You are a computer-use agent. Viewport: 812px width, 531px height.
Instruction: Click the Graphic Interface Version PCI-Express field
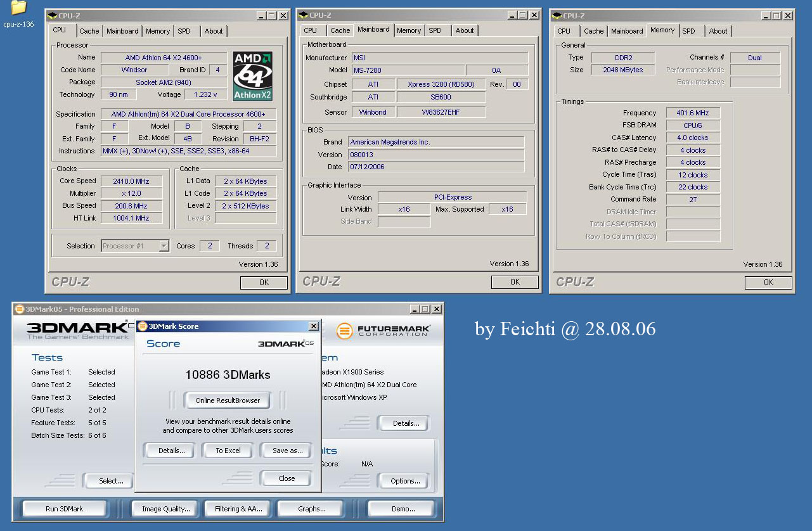[x=453, y=197]
